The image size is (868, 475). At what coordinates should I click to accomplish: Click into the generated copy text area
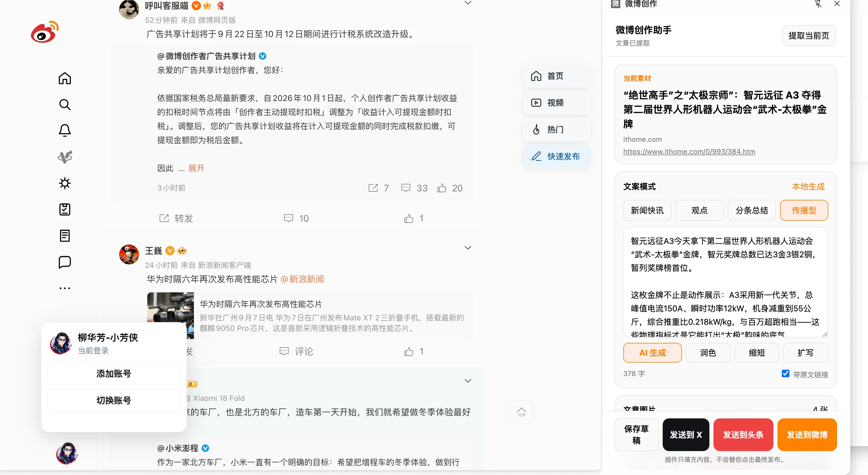[725, 282]
